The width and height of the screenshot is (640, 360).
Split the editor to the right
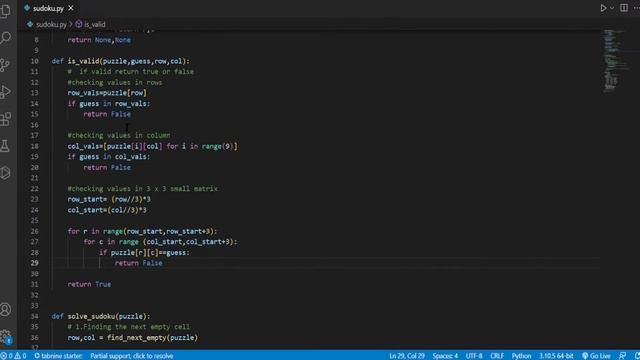pos(624,8)
